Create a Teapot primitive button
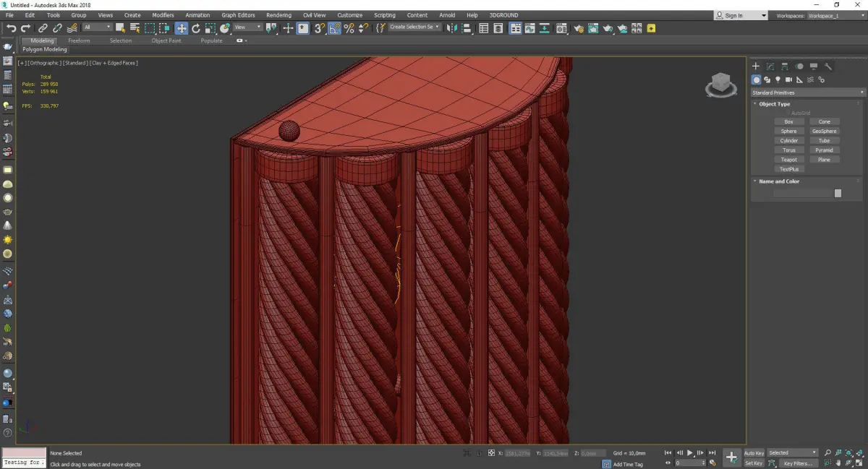868x469 pixels. coord(789,160)
